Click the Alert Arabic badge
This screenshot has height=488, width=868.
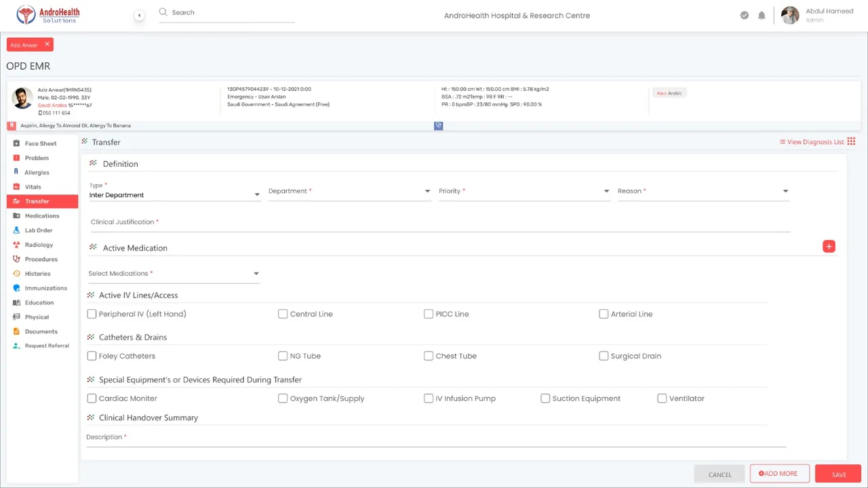click(669, 93)
